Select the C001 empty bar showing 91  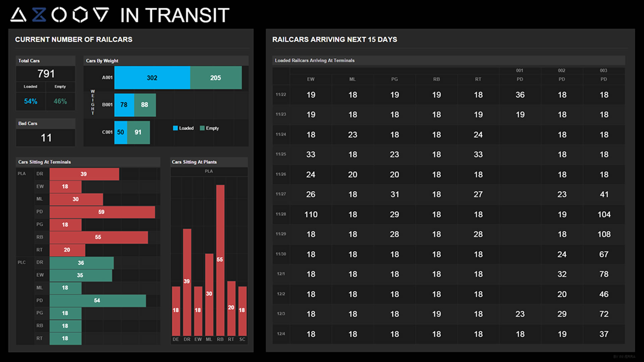tap(139, 132)
